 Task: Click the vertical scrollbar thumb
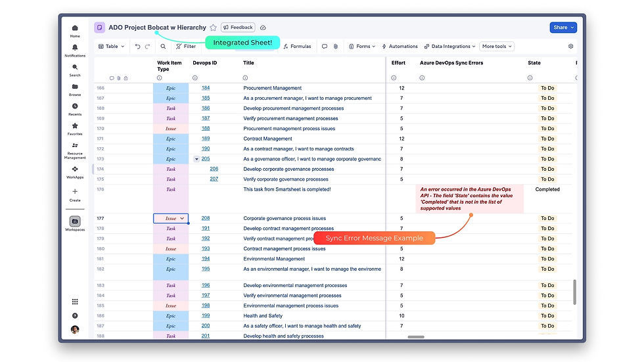(574, 292)
